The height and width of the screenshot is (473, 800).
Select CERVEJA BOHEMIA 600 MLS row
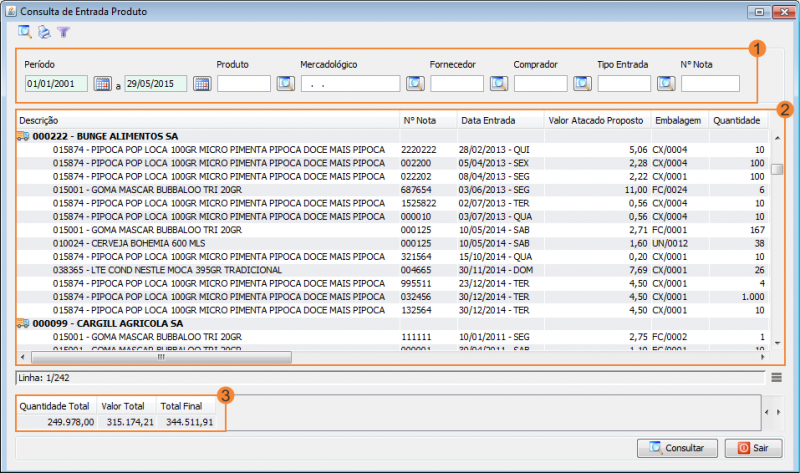tap(392, 243)
